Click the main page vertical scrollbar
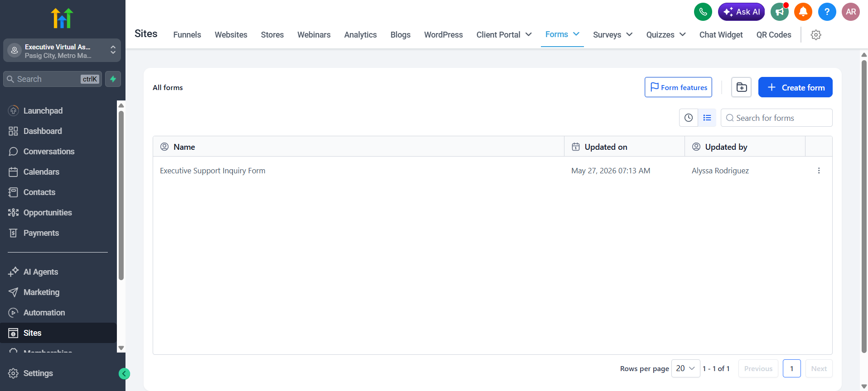This screenshot has width=868, height=391. click(x=864, y=206)
